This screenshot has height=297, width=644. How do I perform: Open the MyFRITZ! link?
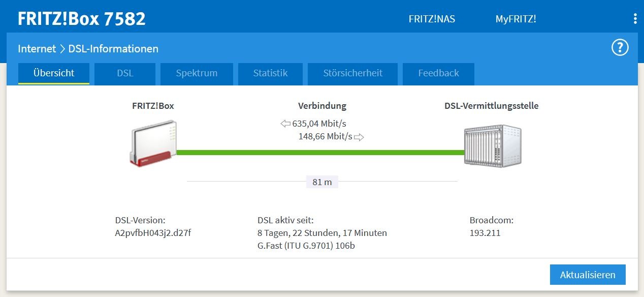click(516, 19)
